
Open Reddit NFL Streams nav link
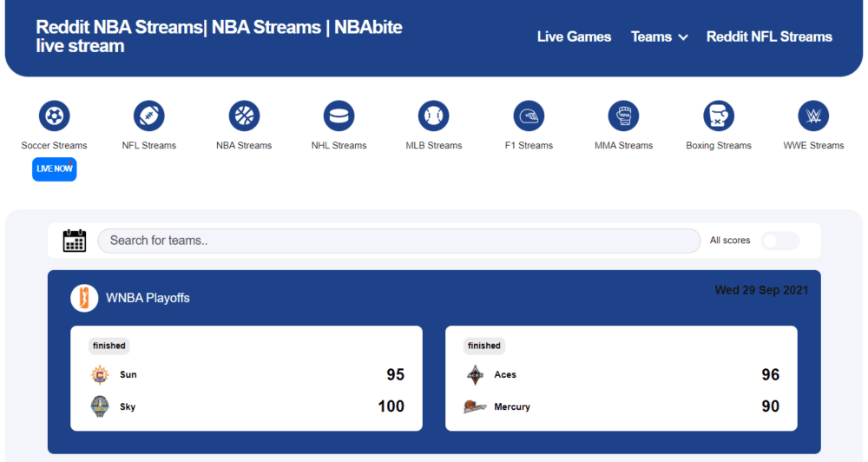click(768, 36)
